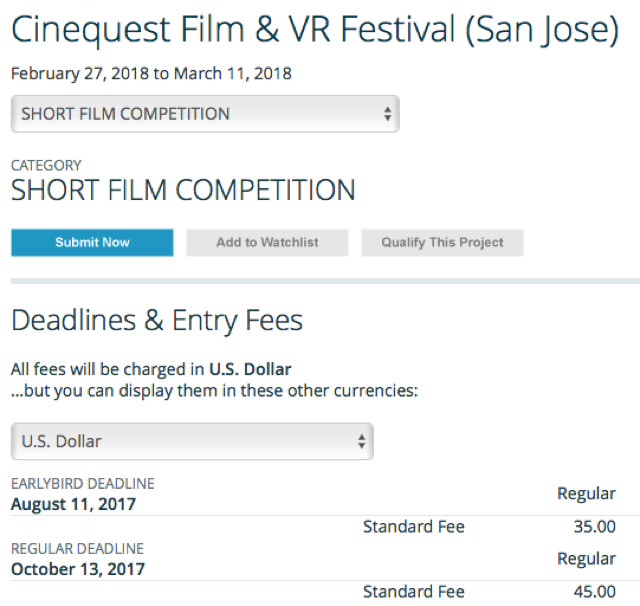Click the Deadlines & Entry Fees heading

tap(157, 320)
